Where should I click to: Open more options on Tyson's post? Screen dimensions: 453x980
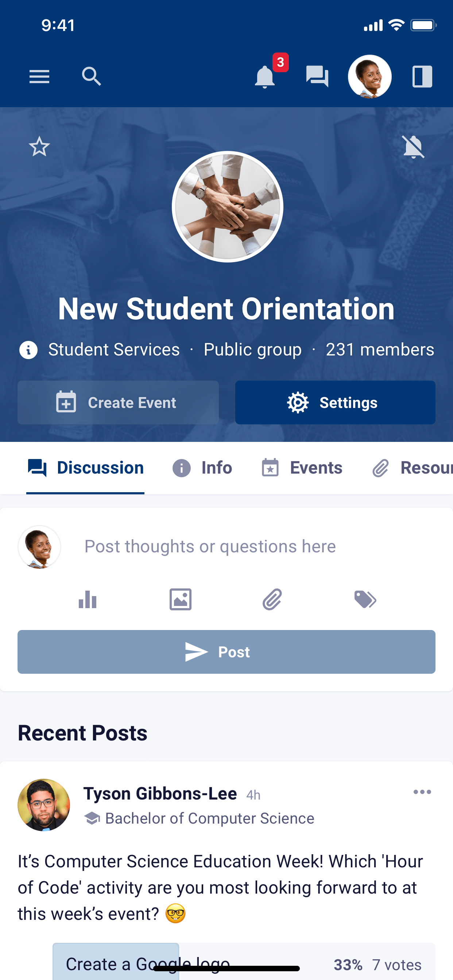pyautogui.click(x=422, y=792)
